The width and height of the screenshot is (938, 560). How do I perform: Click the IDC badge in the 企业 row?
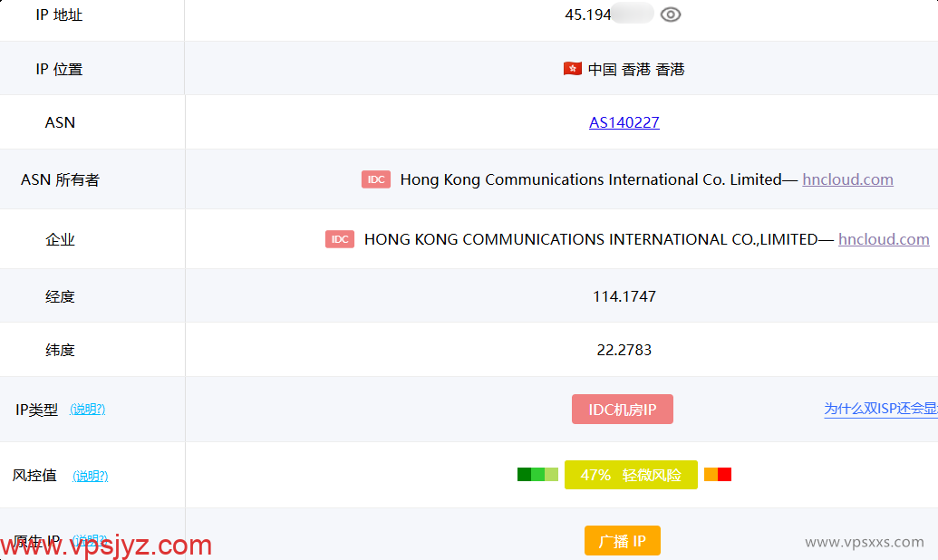click(x=339, y=239)
